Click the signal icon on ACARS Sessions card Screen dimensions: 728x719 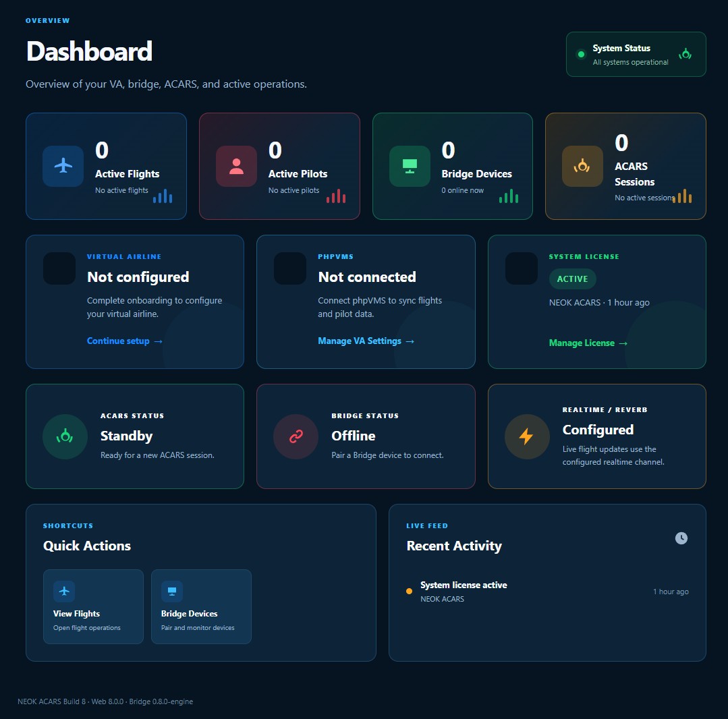pyautogui.click(x=582, y=166)
